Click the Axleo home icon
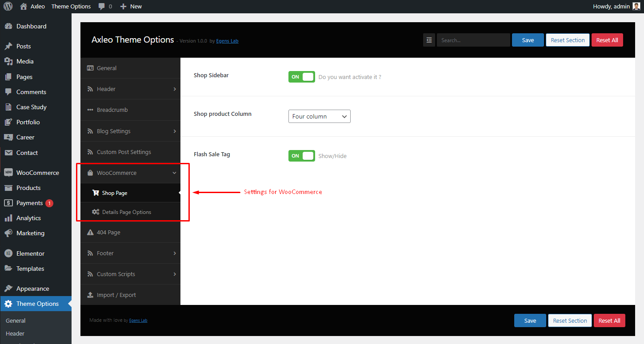The image size is (644, 344). pos(24,6)
